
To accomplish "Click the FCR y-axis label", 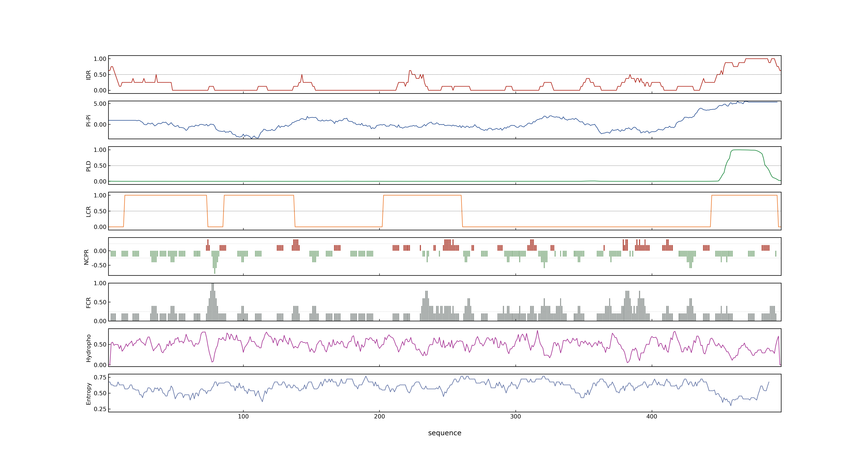I will coord(88,302).
